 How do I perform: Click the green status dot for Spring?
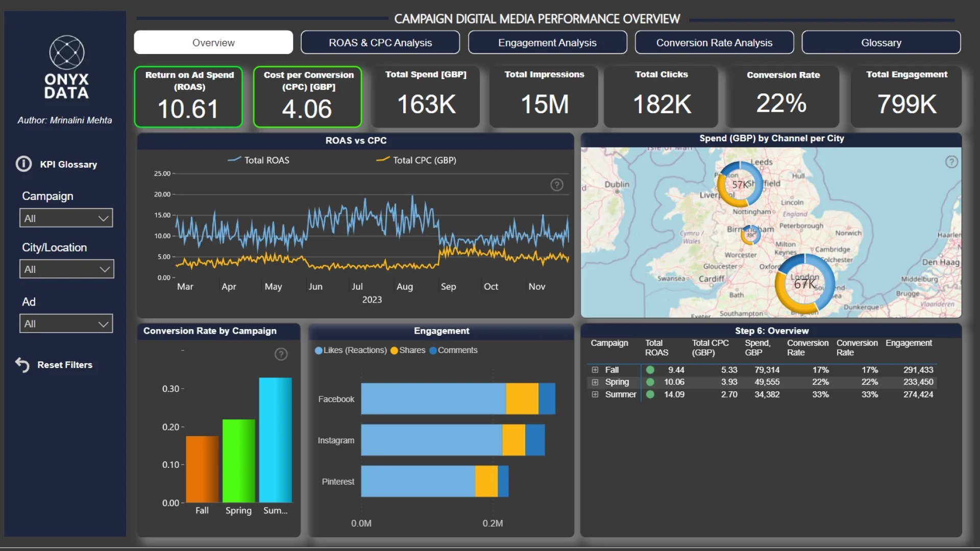tap(650, 382)
